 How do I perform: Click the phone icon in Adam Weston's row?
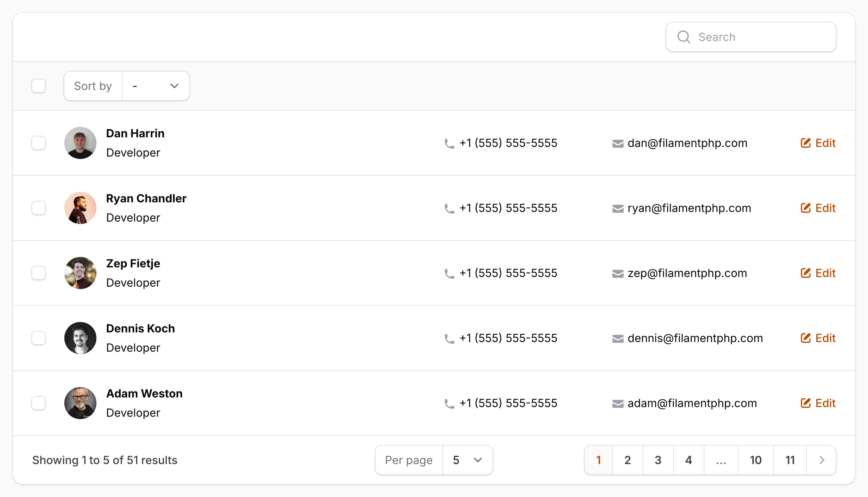click(x=449, y=404)
